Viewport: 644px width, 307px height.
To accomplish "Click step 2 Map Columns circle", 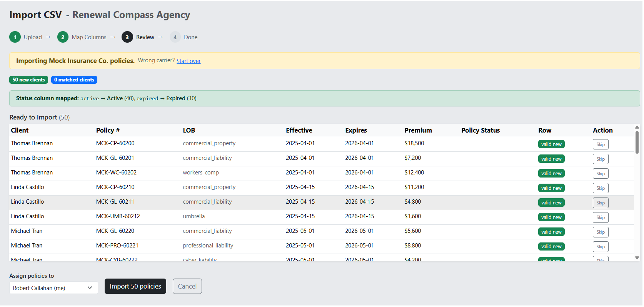I will (x=63, y=37).
